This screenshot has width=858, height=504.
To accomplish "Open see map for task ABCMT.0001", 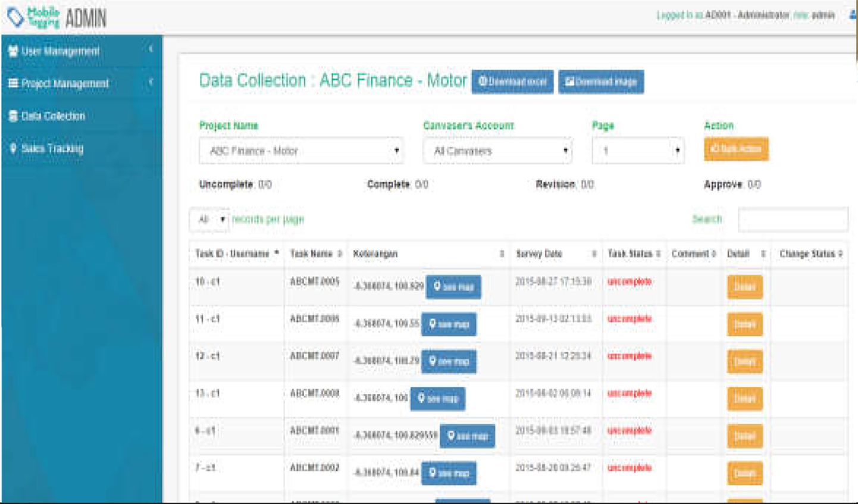I will pyautogui.click(x=467, y=436).
